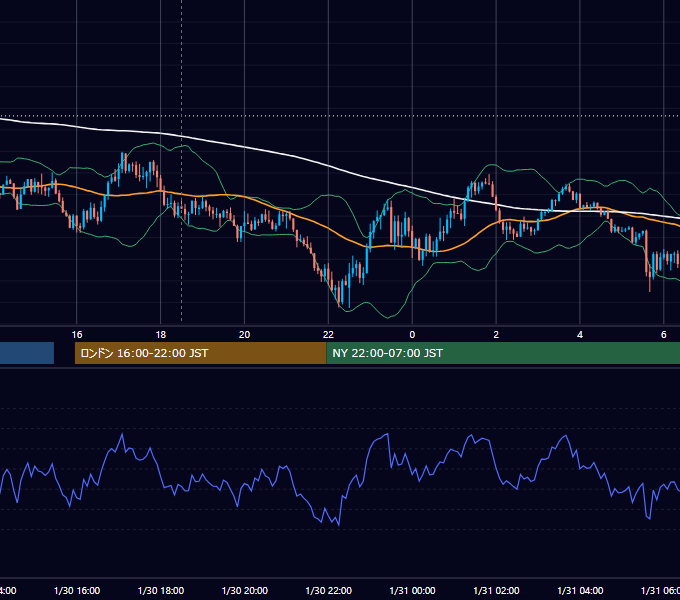Click the 22 hour axis label
The width and height of the screenshot is (680, 600).
pyautogui.click(x=328, y=334)
